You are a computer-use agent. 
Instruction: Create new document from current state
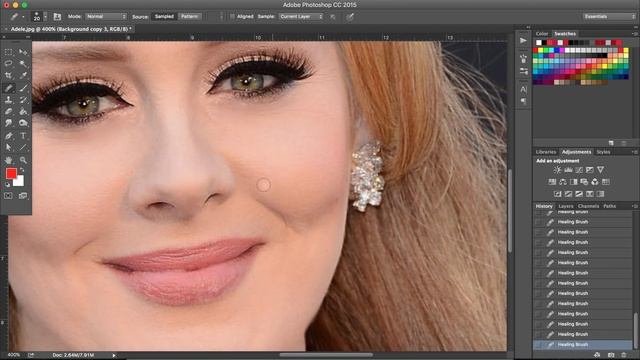pos(597,355)
